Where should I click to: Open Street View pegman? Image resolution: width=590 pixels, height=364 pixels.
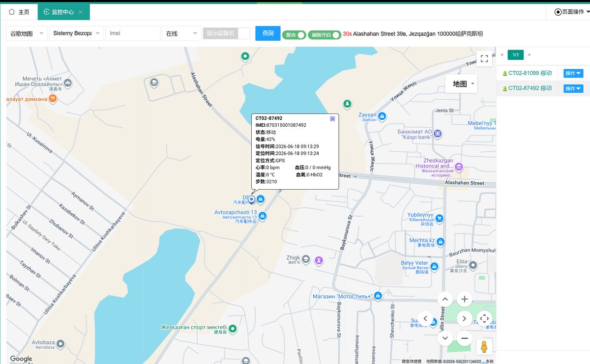click(484, 346)
